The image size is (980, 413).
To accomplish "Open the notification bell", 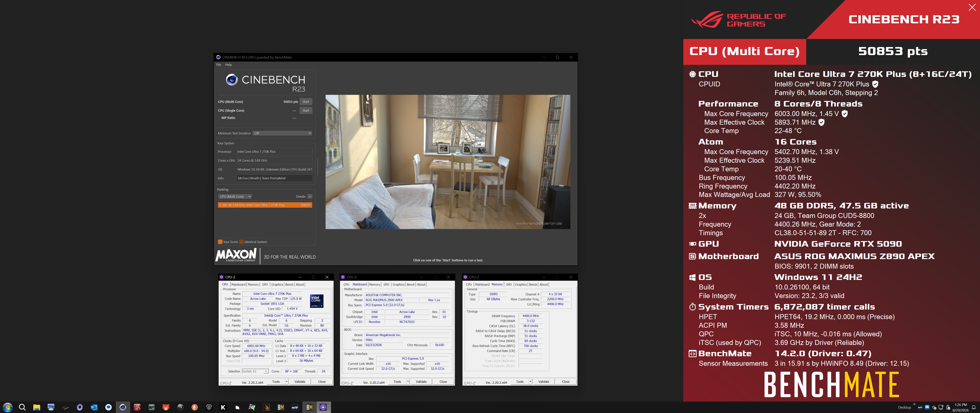I will click(x=973, y=408).
